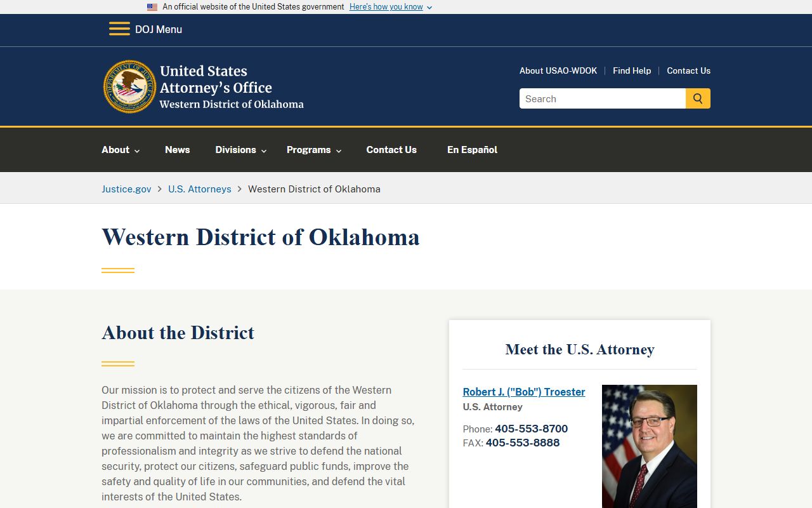The height and width of the screenshot is (508, 812).
Task: Switch to En Español page
Action: [x=472, y=150]
